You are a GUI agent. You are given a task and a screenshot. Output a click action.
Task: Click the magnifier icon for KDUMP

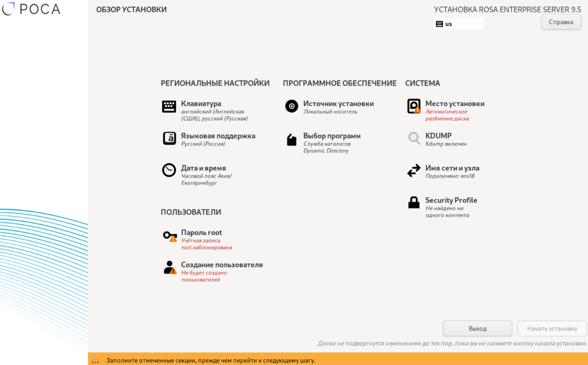[x=414, y=138]
